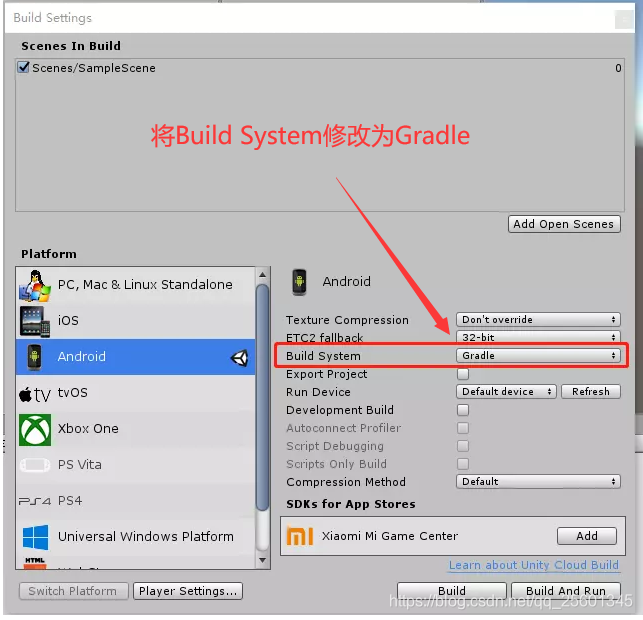Toggle the Development Build checkbox
This screenshot has height=620, width=643.
[x=463, y=410]
